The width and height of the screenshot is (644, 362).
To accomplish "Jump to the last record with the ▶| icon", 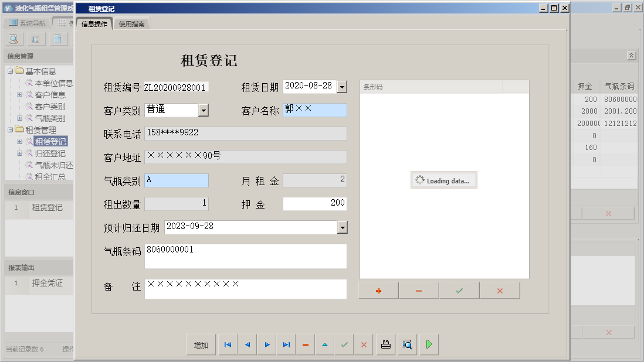I will point(286,344).
